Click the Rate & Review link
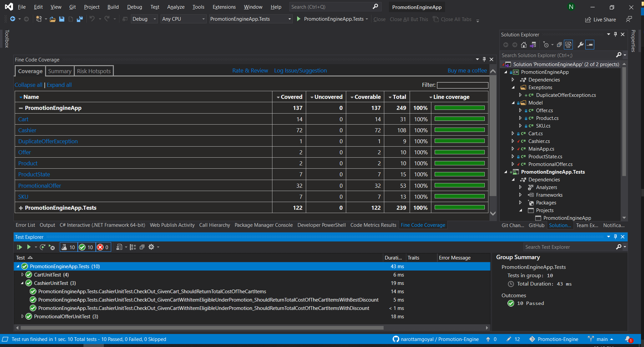The image size is (644, 347). point(250,70)
